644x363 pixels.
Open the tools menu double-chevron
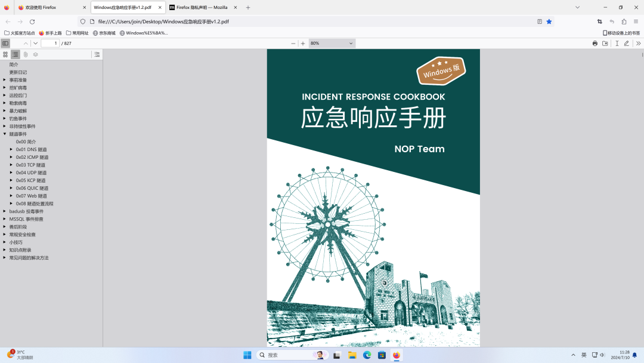tap(638, 43)
